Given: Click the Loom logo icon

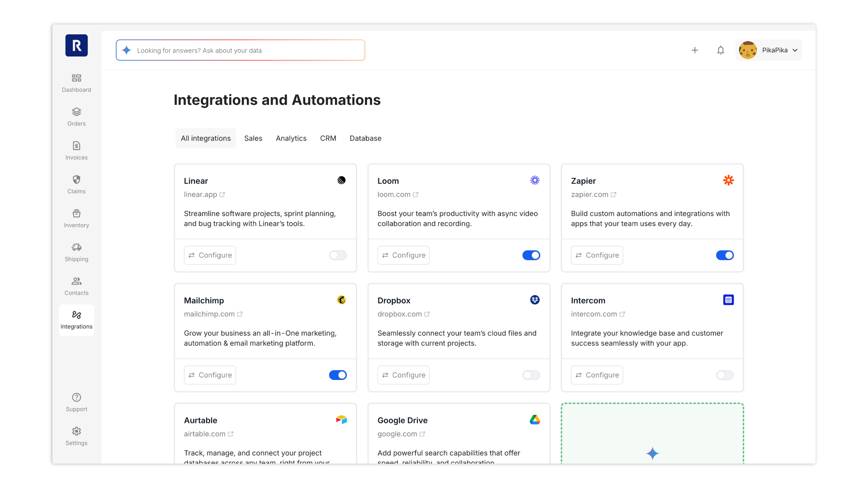Looking at the screenshot, I should pos(535,180).
